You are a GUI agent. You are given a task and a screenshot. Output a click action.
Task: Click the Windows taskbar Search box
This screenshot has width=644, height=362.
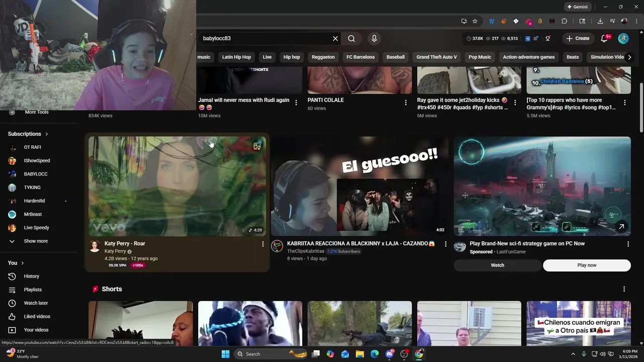(x=271, y=354)
